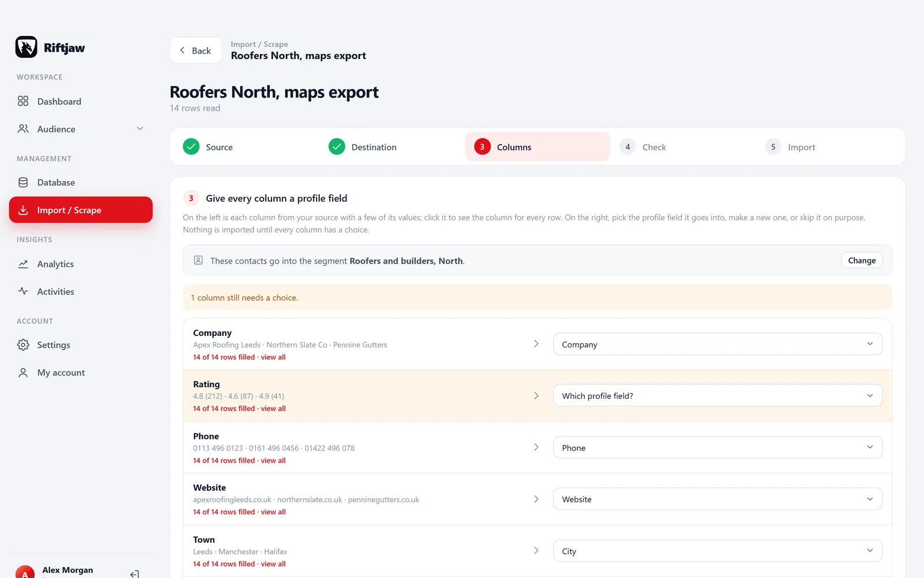Viewport: 924px width, 578px height.
Task: Open the City profile field dropdown for Town
Action: (x=717, y=551)
